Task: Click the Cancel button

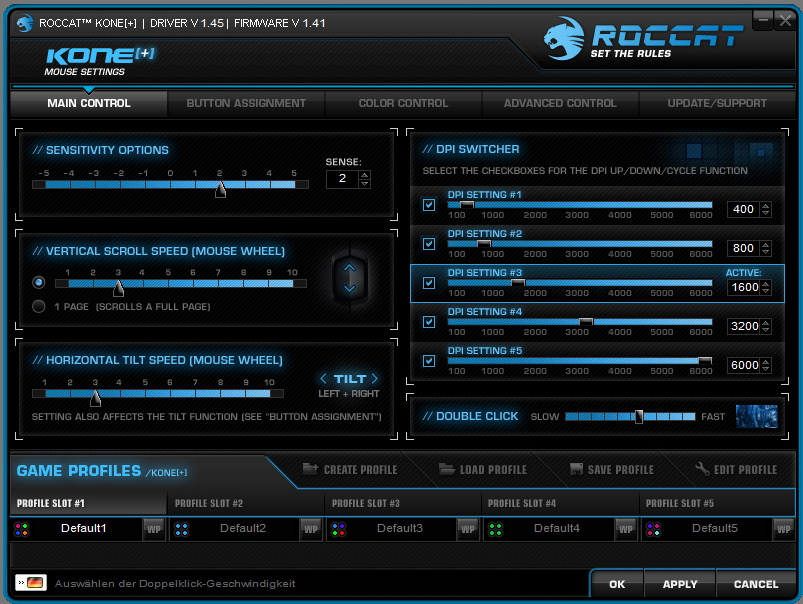Action: (x=756, y=584)
